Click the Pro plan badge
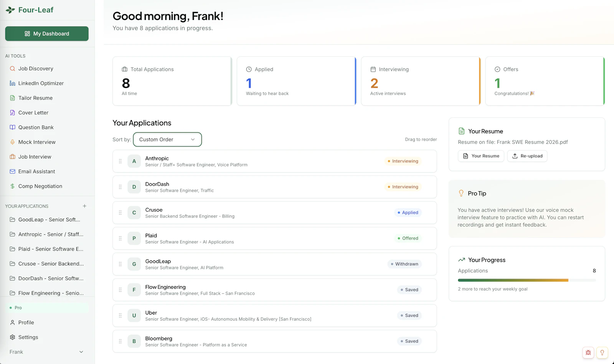This screenshot has height=364, width=614. tap(47, 308)
